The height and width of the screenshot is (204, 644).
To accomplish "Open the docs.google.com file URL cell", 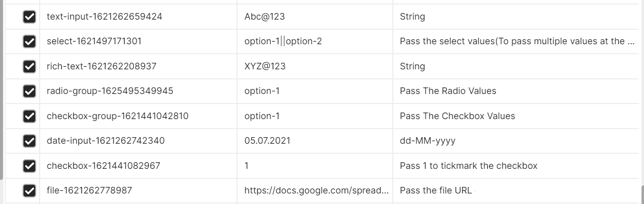I will point(315,190).
